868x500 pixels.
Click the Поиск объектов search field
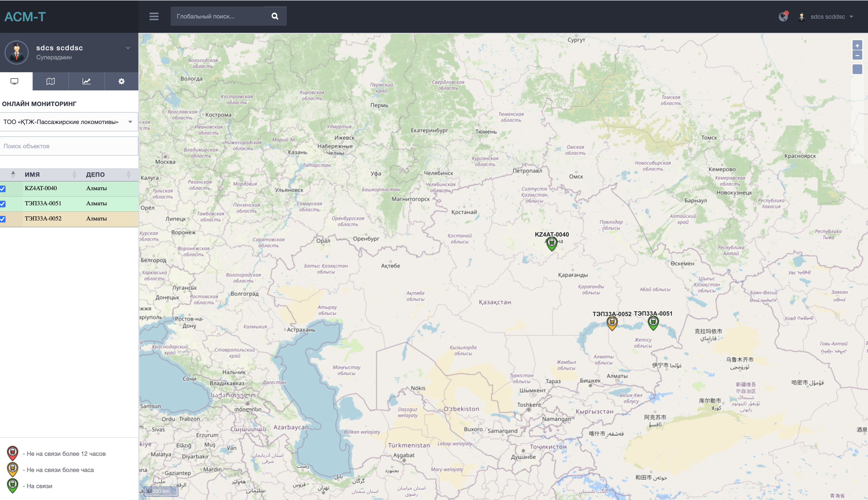(69, 146)
